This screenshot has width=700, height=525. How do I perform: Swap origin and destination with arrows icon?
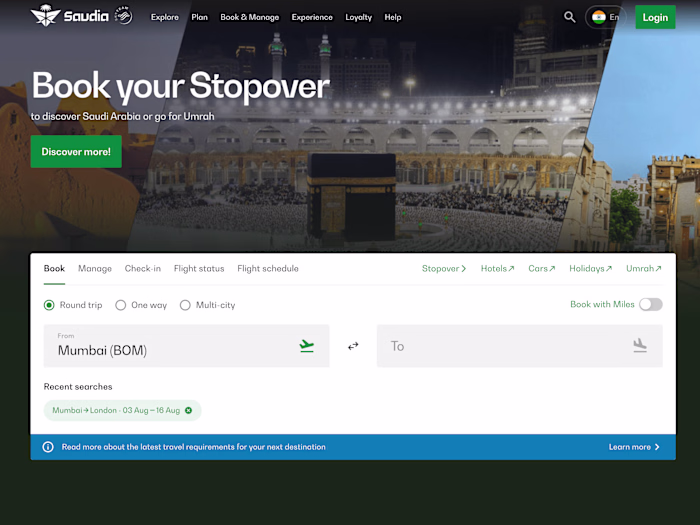point(353,346)
